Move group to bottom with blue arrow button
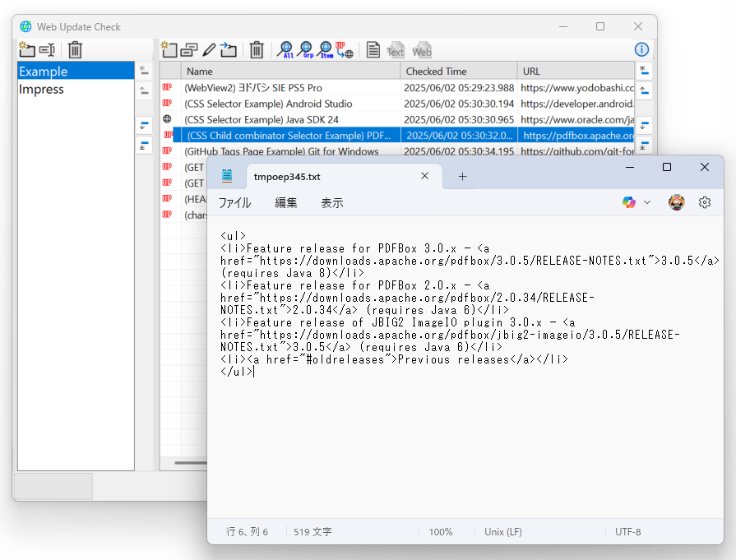Image resolution: width=736 pixels, height=560 pixels. [x=144, y=145]
